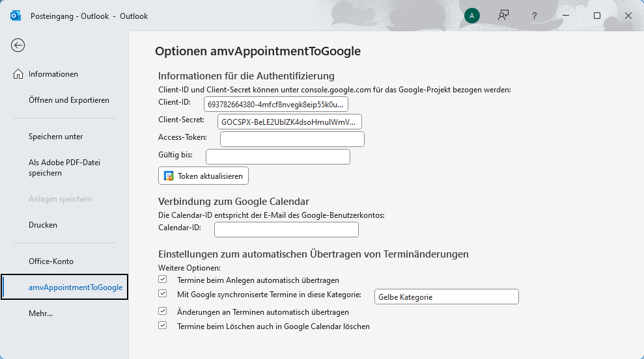Open the help question mark icon

[534, 16]
